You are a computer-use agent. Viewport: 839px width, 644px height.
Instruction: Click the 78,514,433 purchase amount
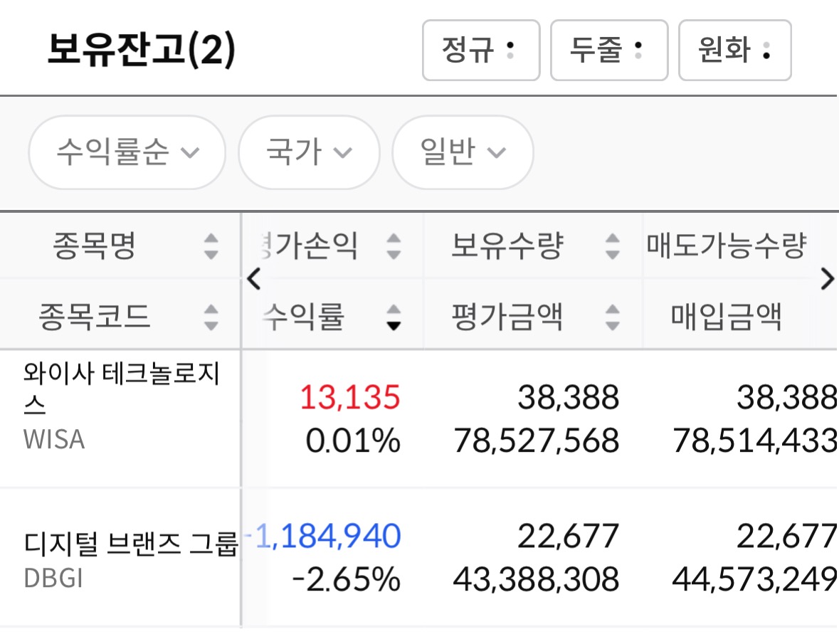pos(755,440)
